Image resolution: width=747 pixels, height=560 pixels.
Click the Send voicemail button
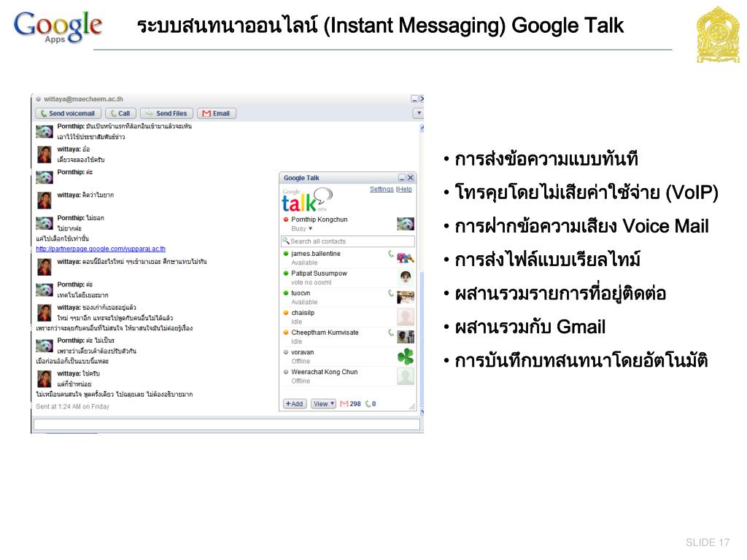(68, 113)
